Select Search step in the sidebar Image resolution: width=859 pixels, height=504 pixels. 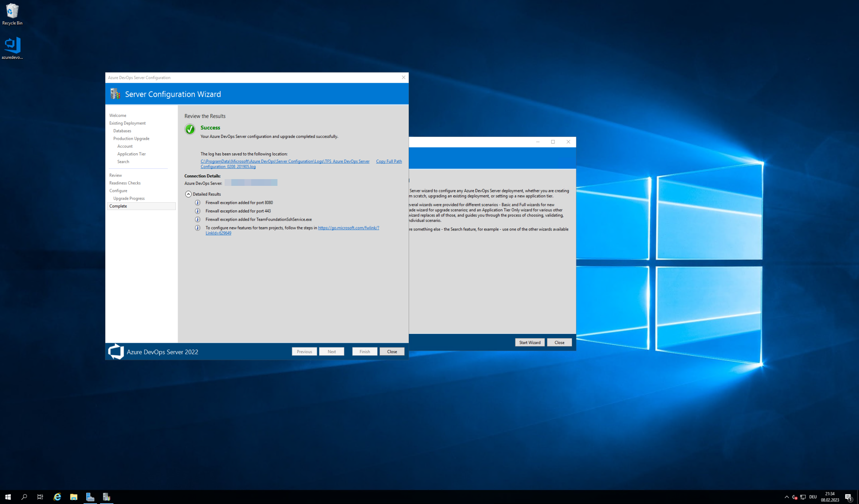(123, 162)
